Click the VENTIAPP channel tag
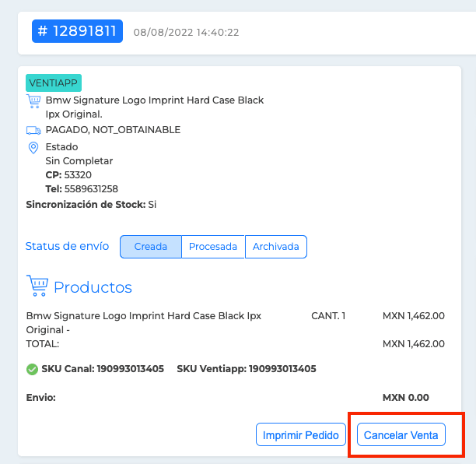 [x=54, y=83]
